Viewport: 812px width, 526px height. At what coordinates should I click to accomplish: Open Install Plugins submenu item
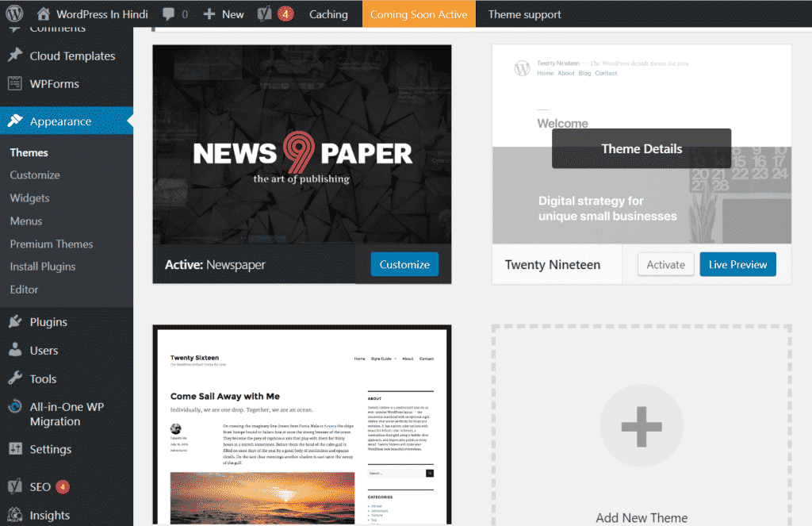pos(43,267)
